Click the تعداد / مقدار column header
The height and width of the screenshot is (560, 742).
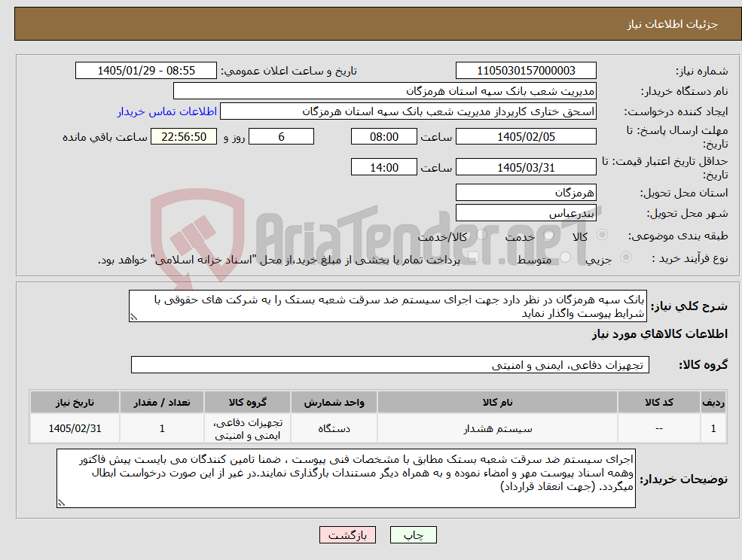coord(162,403)
